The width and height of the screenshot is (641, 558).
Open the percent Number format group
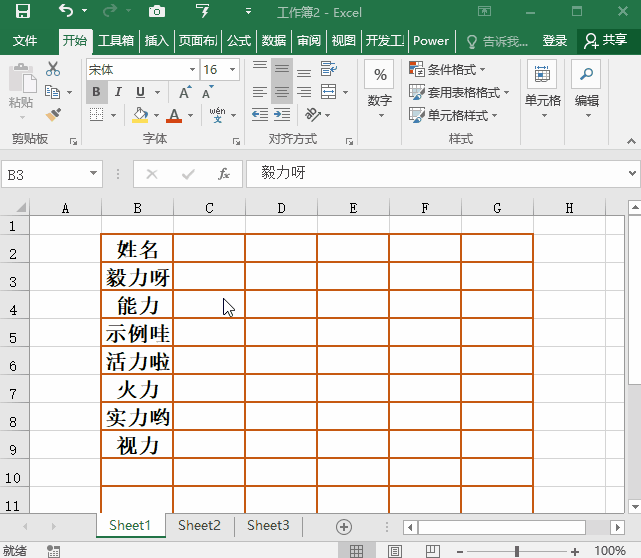pos(380,90)
